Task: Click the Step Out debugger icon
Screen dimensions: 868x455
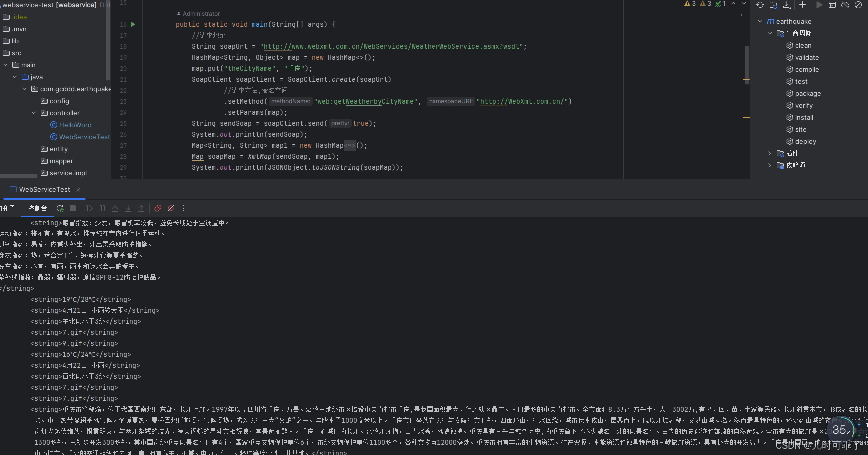Action: pos(141,208)
